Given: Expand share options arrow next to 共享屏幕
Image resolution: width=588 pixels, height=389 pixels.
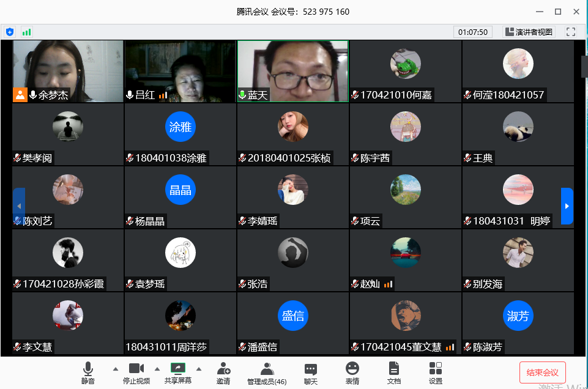Looking at the screenshot, I should (x=199, y=369).
